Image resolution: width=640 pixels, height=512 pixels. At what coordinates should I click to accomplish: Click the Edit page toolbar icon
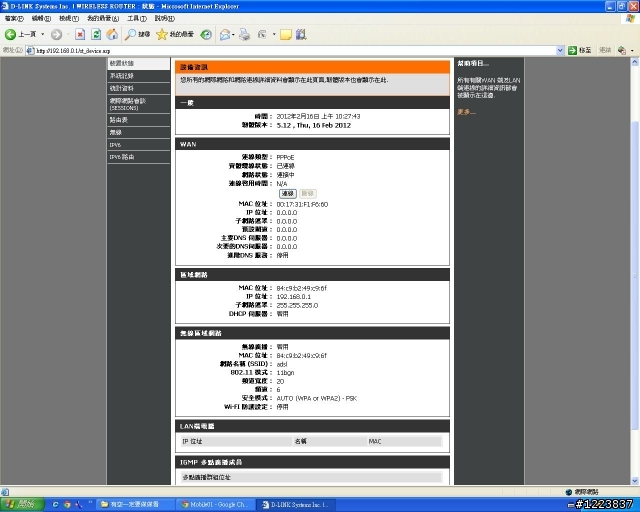click(262, 35)
